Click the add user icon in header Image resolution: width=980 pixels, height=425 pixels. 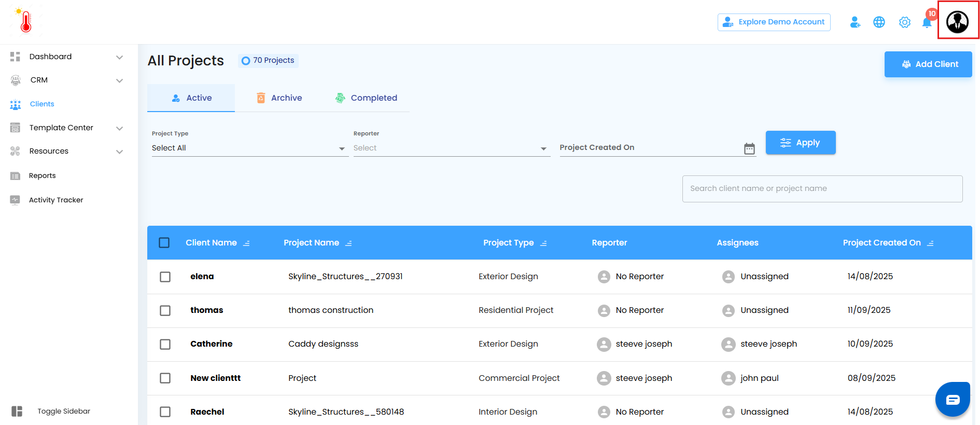coord(855,22)
